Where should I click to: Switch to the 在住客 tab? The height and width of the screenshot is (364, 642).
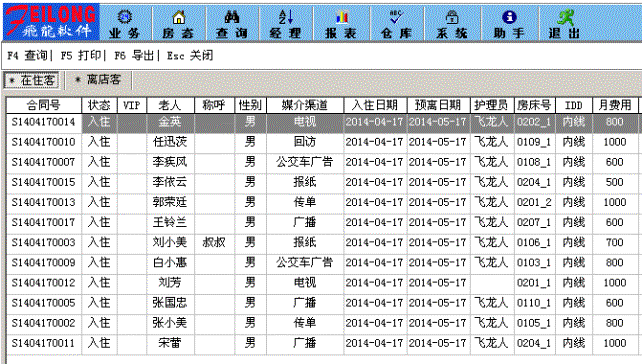(x=32, y=80)
